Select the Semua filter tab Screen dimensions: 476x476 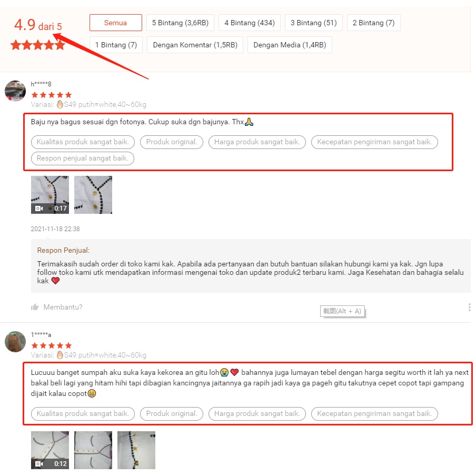click(116, 23)
